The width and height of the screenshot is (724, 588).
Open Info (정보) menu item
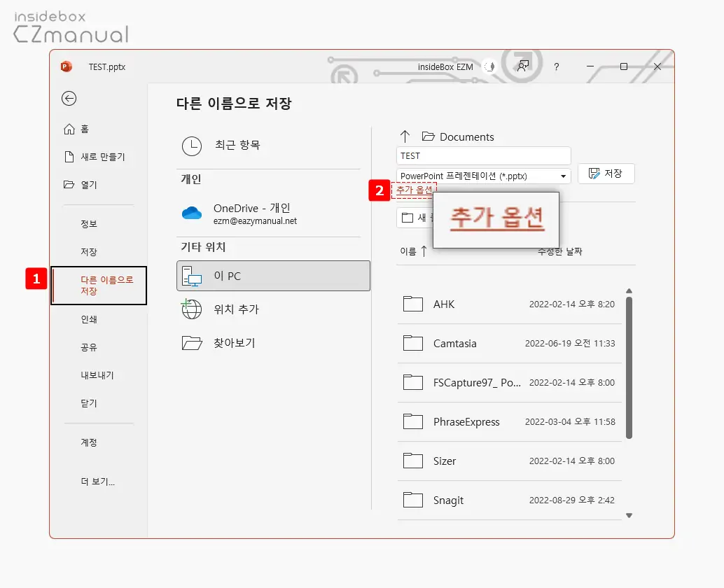[x=89, y=224]
